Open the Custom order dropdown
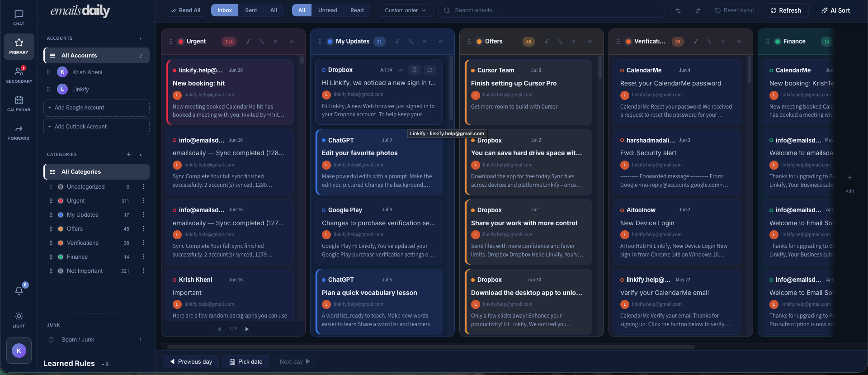Image resolution: width=868 pixels, height=375 pixels. 406,10
